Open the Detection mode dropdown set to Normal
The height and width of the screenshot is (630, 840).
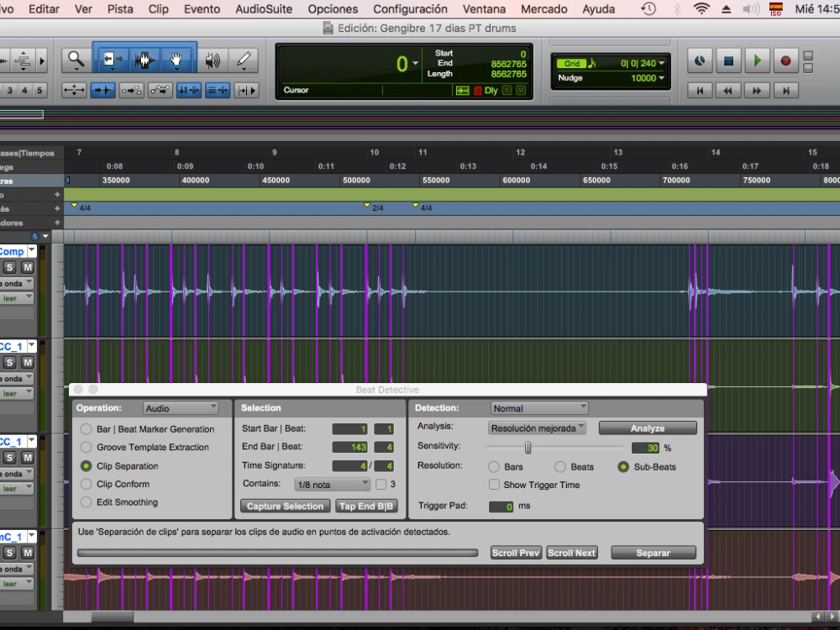(x=538, y=407)
